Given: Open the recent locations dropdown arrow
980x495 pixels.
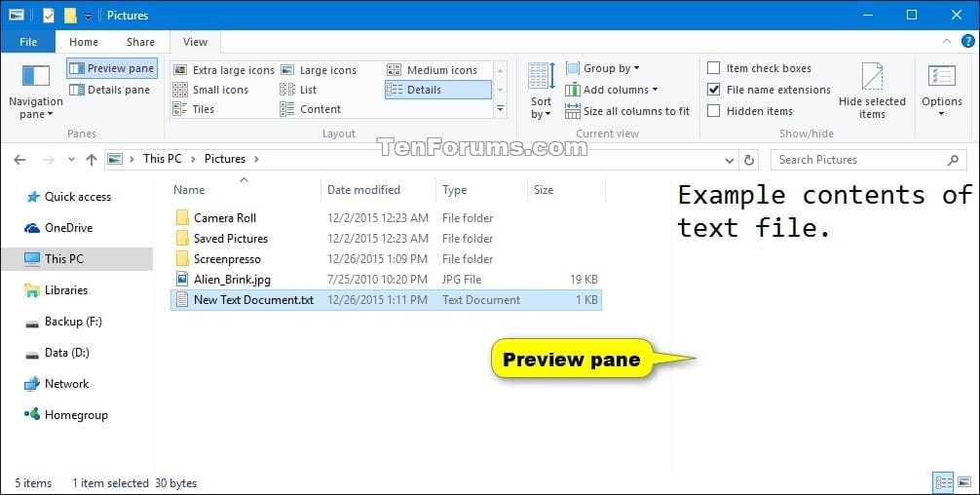Looking at the screenshot, I should (71, 160).
